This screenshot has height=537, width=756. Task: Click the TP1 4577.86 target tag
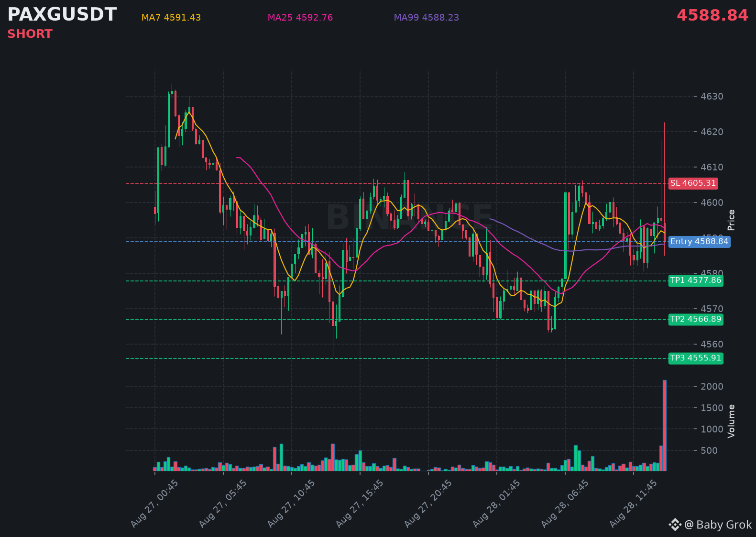(696, 280)
